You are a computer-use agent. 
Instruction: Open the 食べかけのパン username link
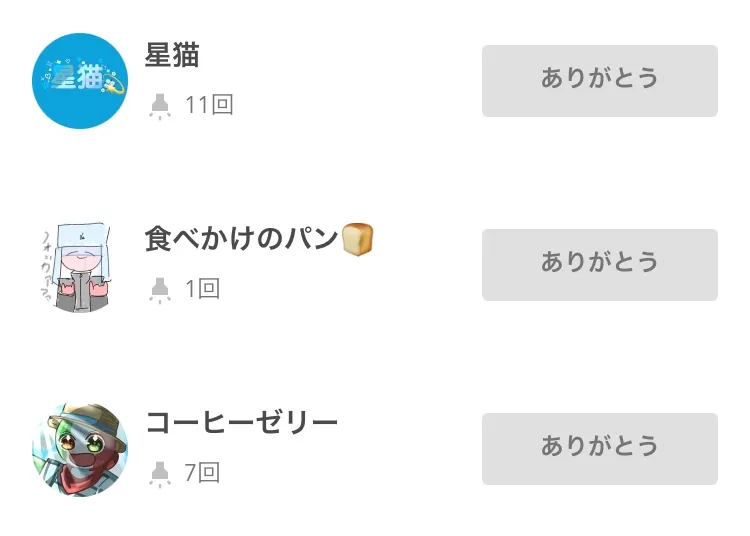(x=242, y=240)
